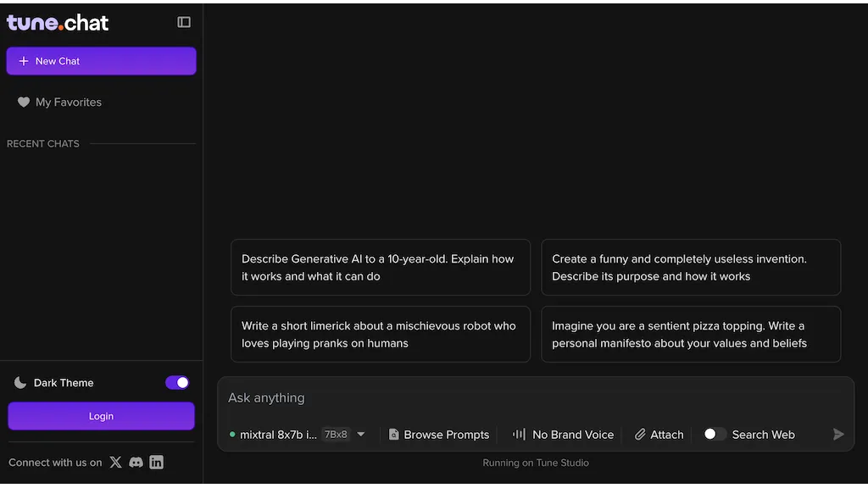Click the send message arrow icon
The height and width of the screenshot is (488, 868).
pos(838,435)
